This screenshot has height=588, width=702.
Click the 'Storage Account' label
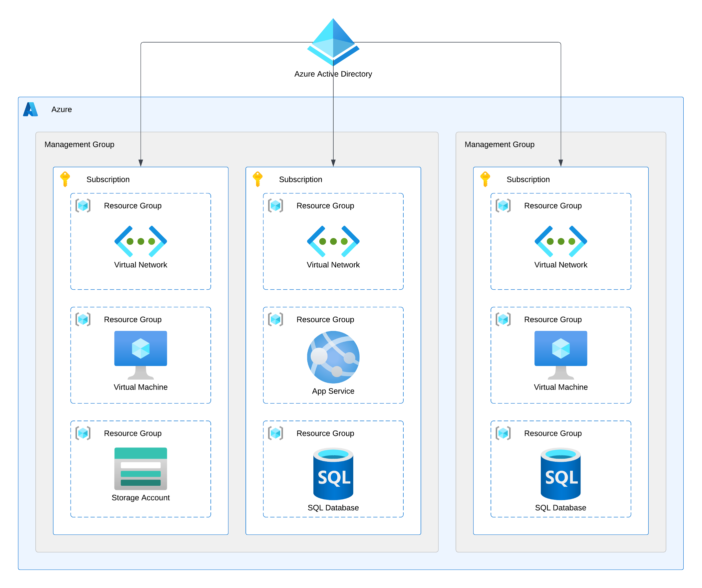(x=141, y=498)
